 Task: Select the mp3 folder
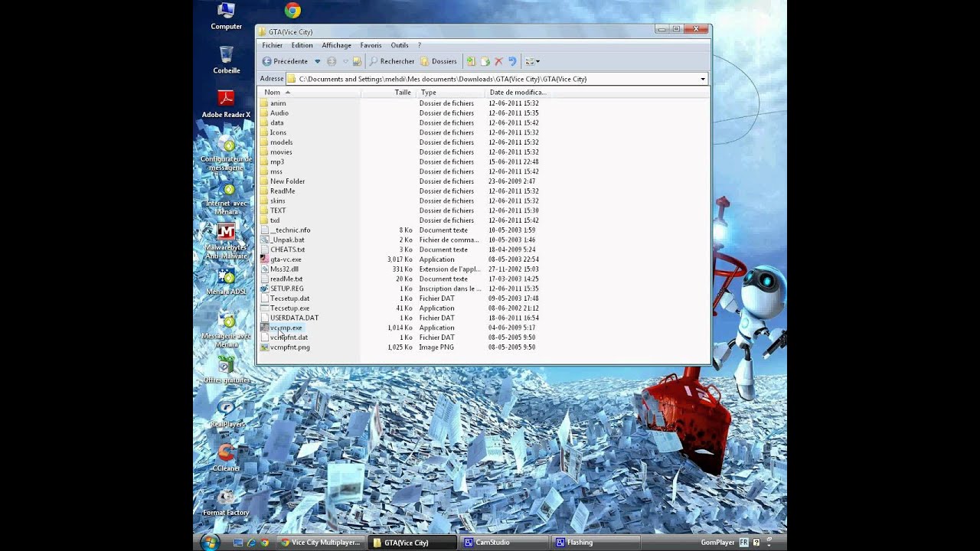click(272, 162)
